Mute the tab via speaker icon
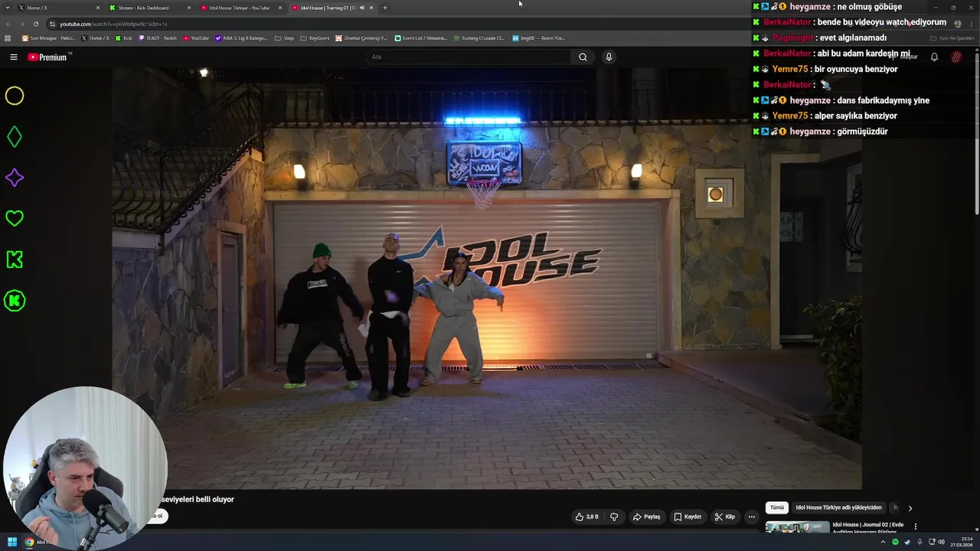 (x=362, y=8)
